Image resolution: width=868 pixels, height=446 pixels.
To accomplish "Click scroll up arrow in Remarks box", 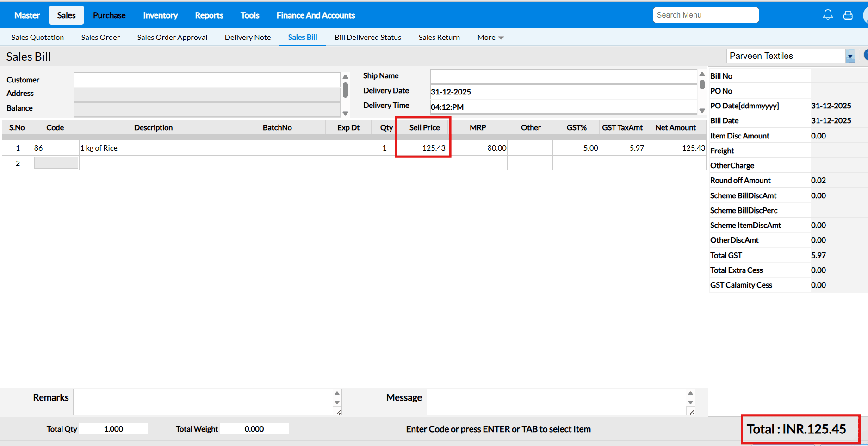I will 337,393.
